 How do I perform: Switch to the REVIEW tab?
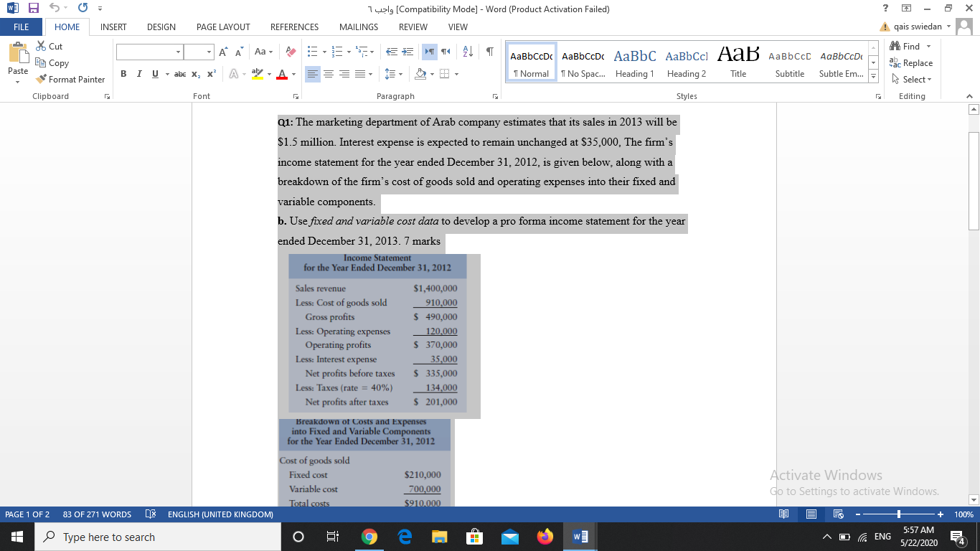[413, 27]
